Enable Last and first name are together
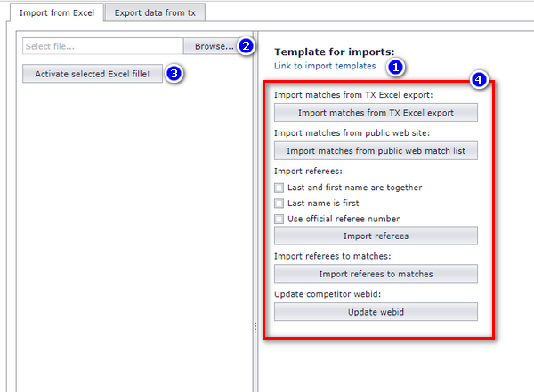 (279, 188)
